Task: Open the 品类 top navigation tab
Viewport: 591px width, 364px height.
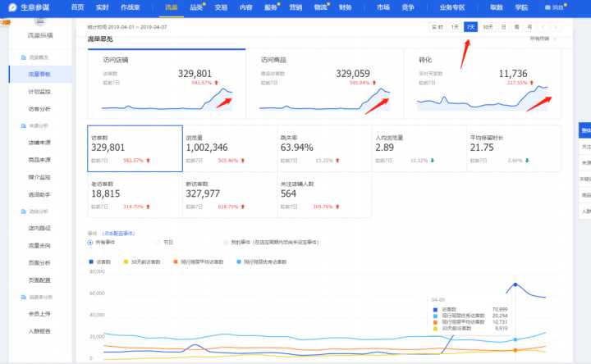Action: [x=196, y=7]
